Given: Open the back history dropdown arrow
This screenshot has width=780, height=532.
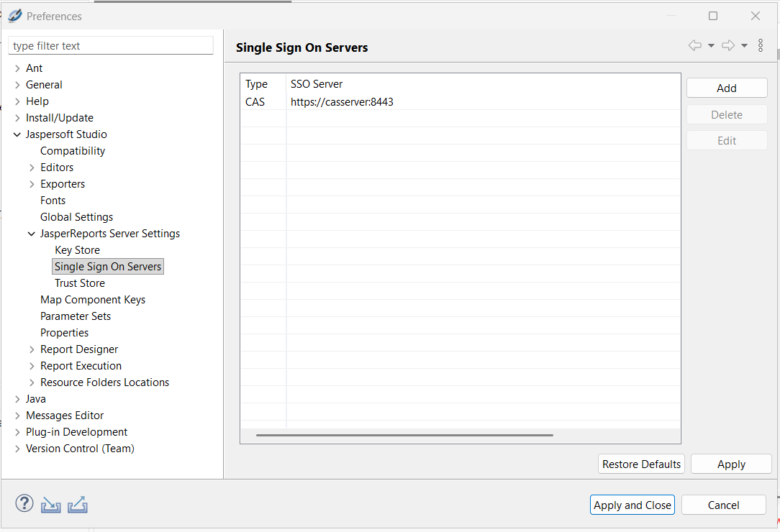Looking at the screenshot, I should pyautogui.click(x=712, y=46).
